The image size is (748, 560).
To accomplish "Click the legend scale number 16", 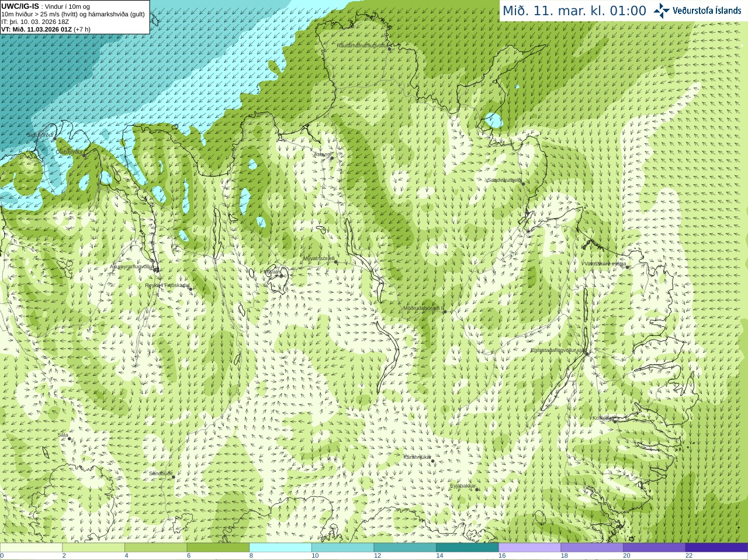I will [x=502, y=556].
